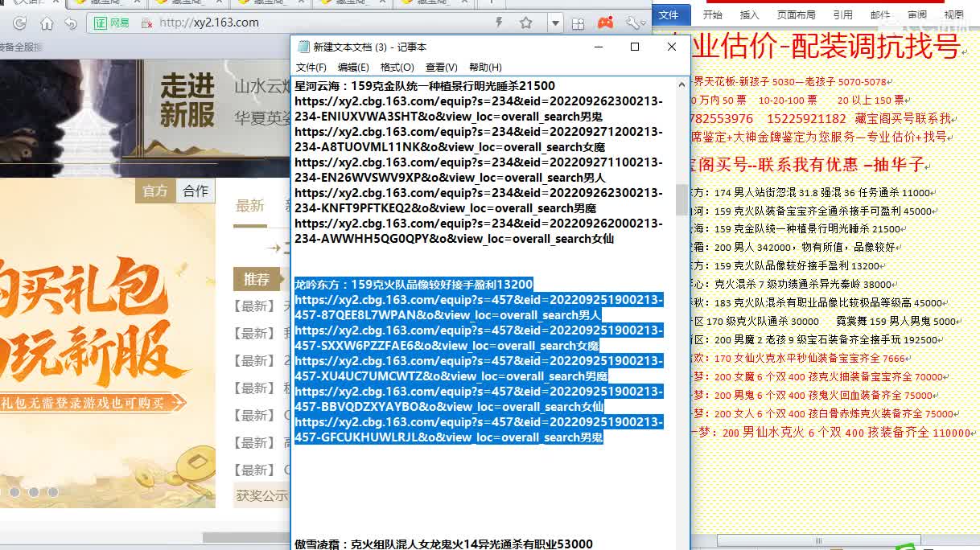Switch to the Word 邮件 ribbon tab

(x=880, y=14)
